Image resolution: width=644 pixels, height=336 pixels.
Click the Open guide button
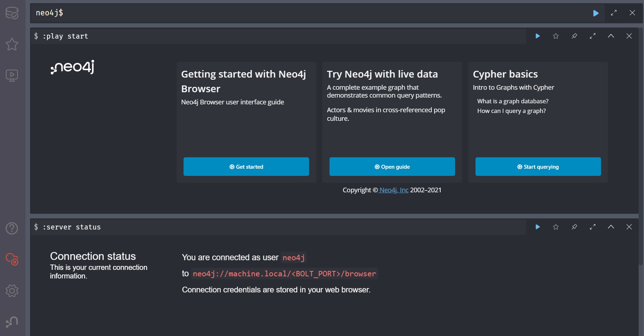click(392, 167)
